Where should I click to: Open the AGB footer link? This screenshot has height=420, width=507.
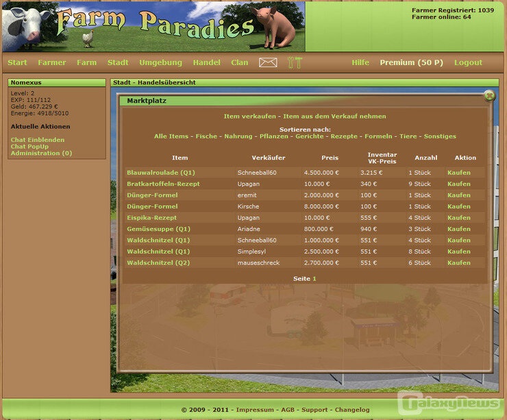[x=288, y=410]
